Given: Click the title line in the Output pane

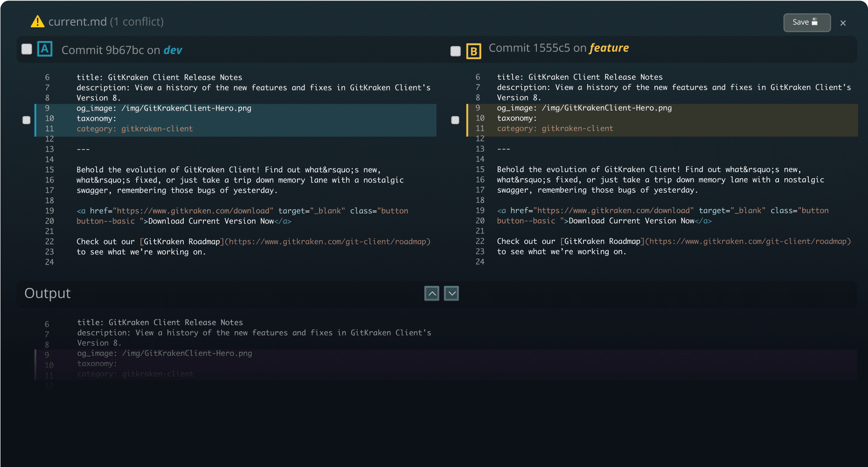Looking at the screenshot, I should tap(160, 322).
